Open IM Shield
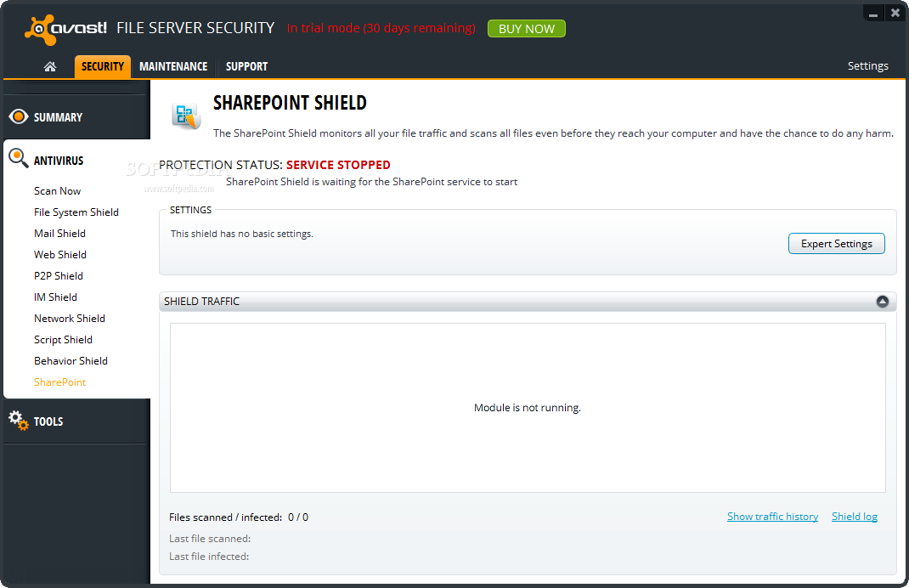 pyautogui.click(x=55, y=297)
